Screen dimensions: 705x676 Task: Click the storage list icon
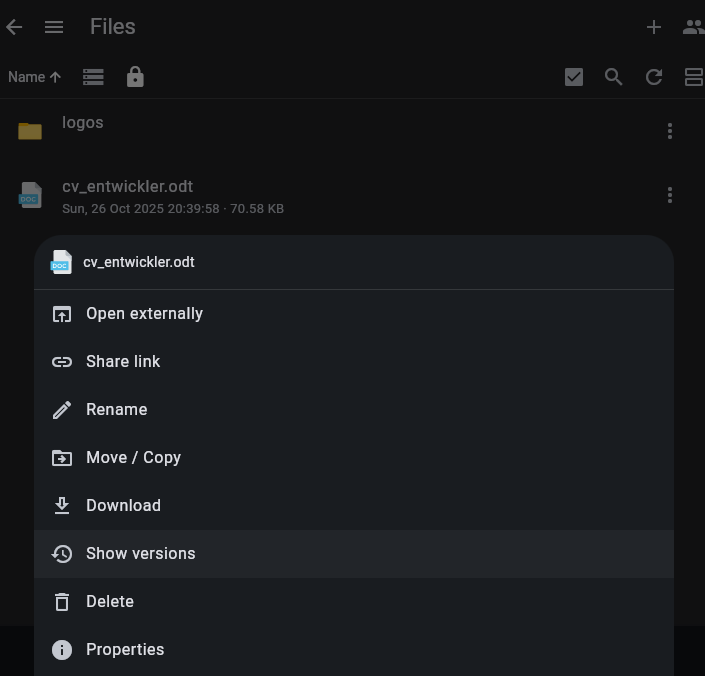point(93,77)
